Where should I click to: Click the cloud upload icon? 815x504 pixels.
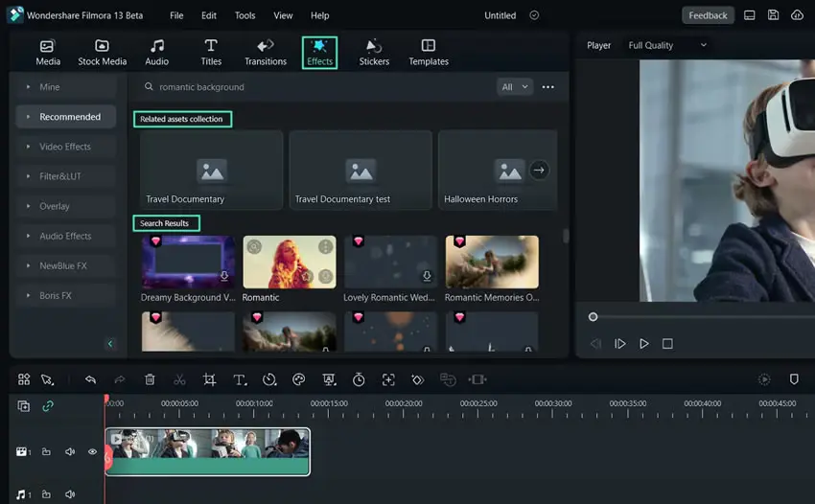tap(797, 15)
